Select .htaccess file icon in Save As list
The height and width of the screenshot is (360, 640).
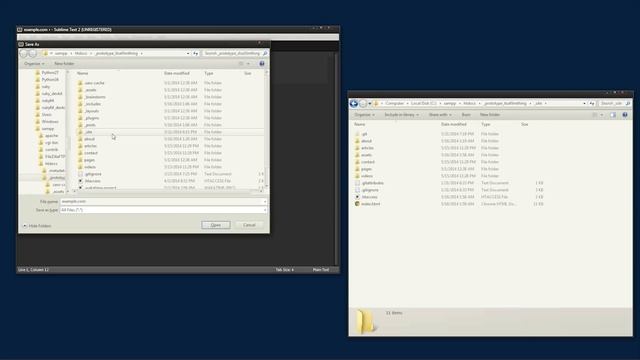[x=80, y=181]
